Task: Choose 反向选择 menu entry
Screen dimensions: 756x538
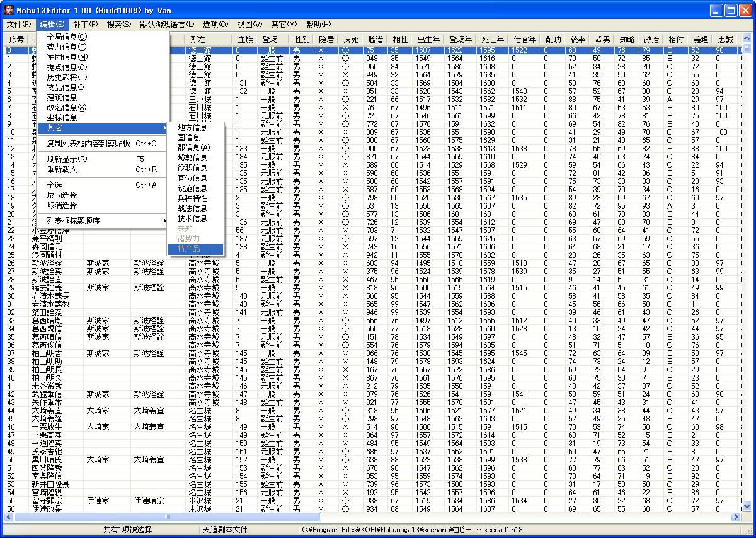Action: [x=103, y=195]
